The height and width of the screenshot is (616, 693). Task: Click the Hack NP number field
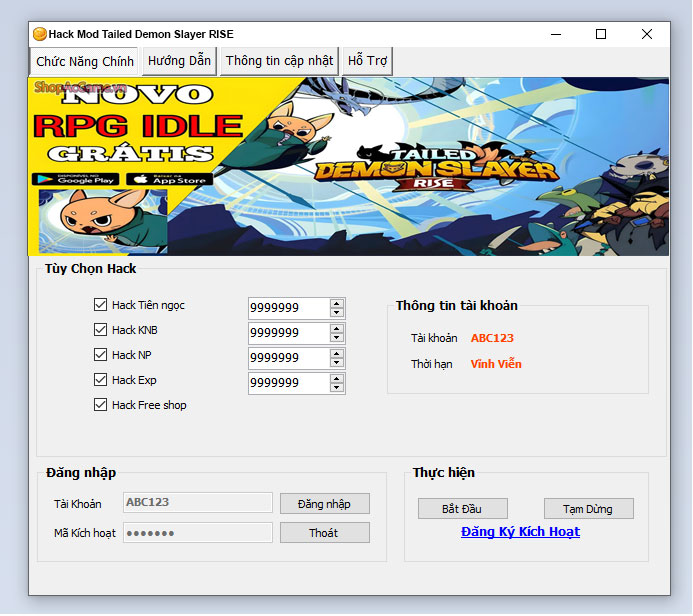pyautogui.click(x=289, y=358)
